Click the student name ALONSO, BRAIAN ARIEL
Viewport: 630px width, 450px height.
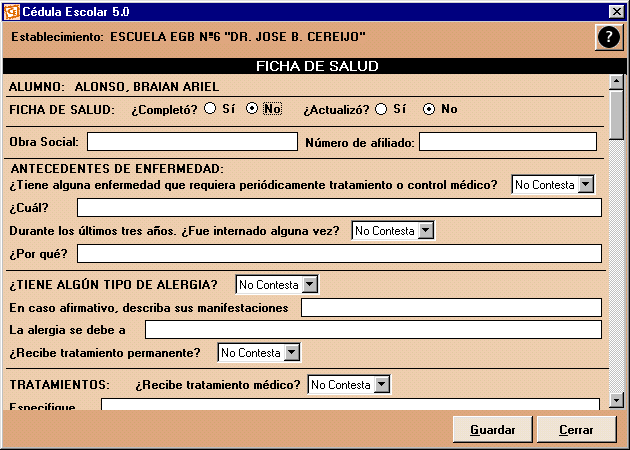(147, 87)
